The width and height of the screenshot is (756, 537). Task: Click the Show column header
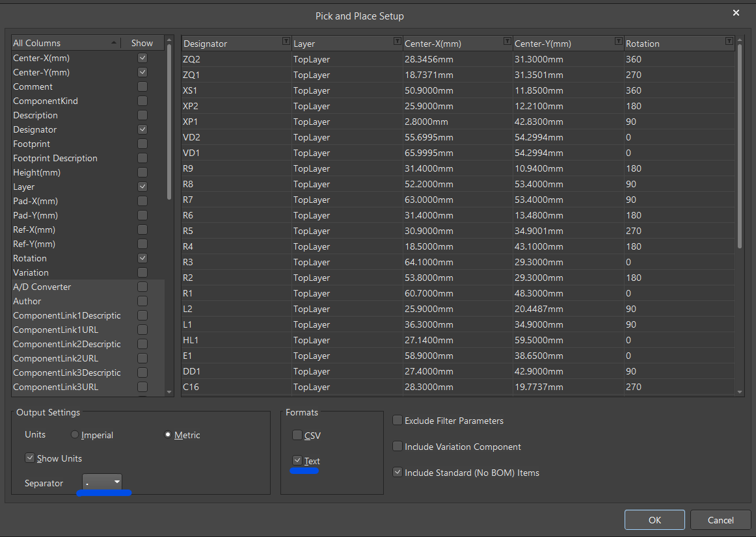(x=142, y=43)
